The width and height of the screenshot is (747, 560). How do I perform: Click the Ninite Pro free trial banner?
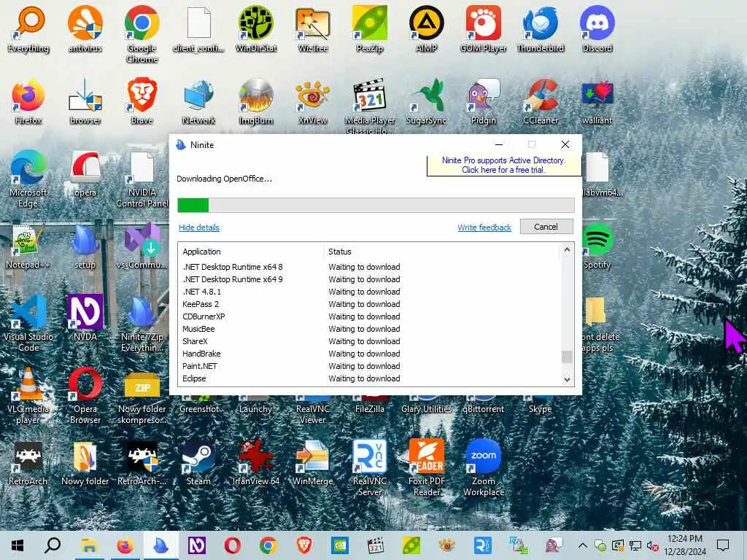[x=503, y=166]
